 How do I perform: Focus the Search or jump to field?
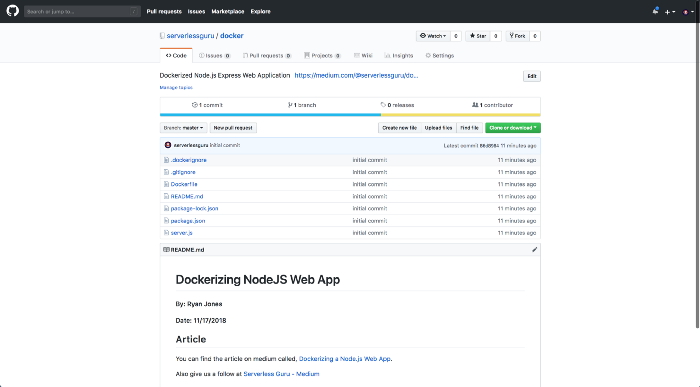click(83, 12)
